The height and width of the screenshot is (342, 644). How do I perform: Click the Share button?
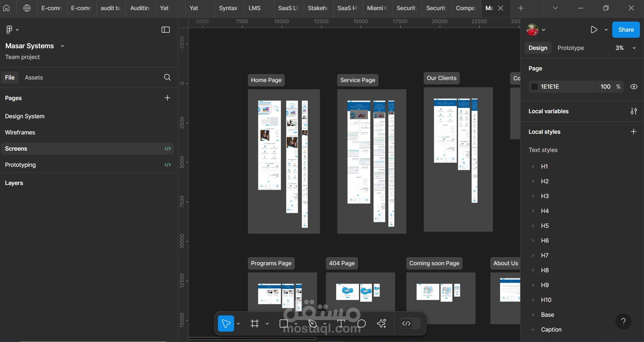(x=626, y=30)
